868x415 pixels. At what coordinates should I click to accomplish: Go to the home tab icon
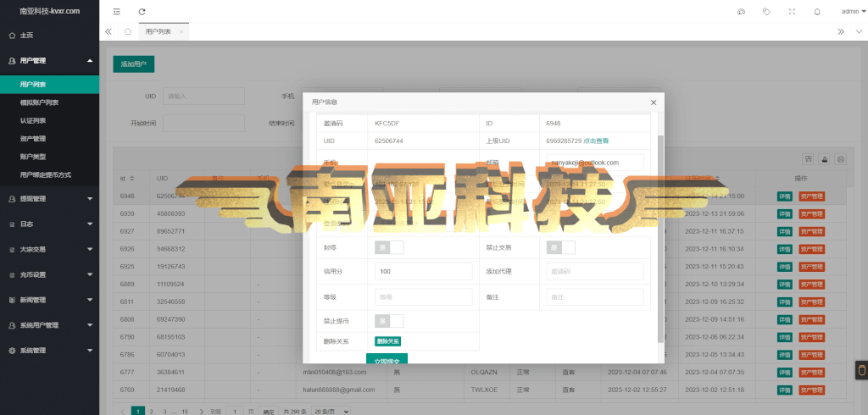click(128, 31)
